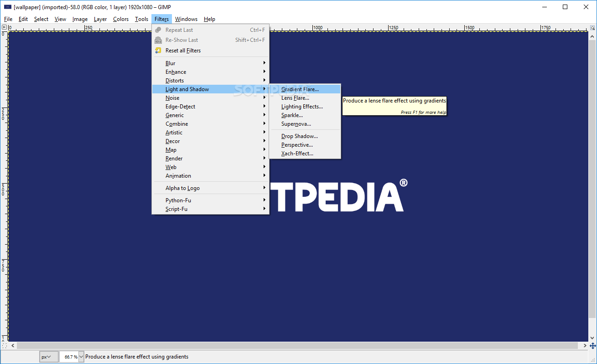Expand the Alpha to Logo submenu
597x364 pixels.
tap(210, 188)
